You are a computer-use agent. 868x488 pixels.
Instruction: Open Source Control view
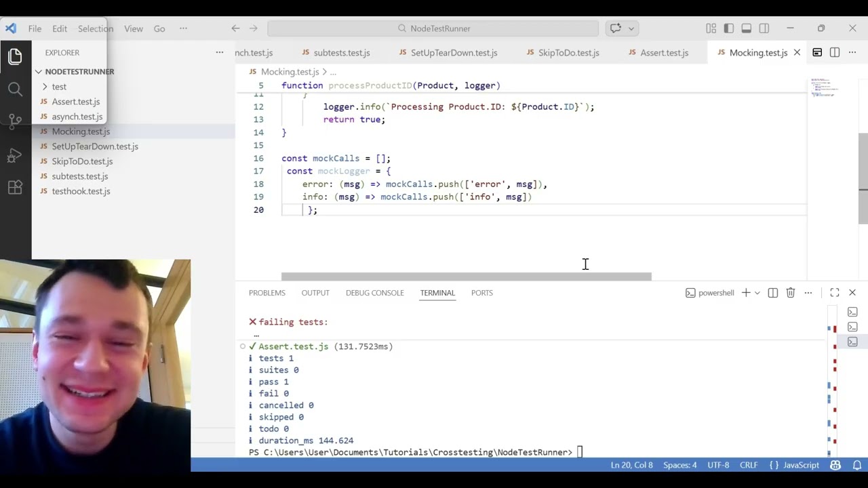pos(15,122)
